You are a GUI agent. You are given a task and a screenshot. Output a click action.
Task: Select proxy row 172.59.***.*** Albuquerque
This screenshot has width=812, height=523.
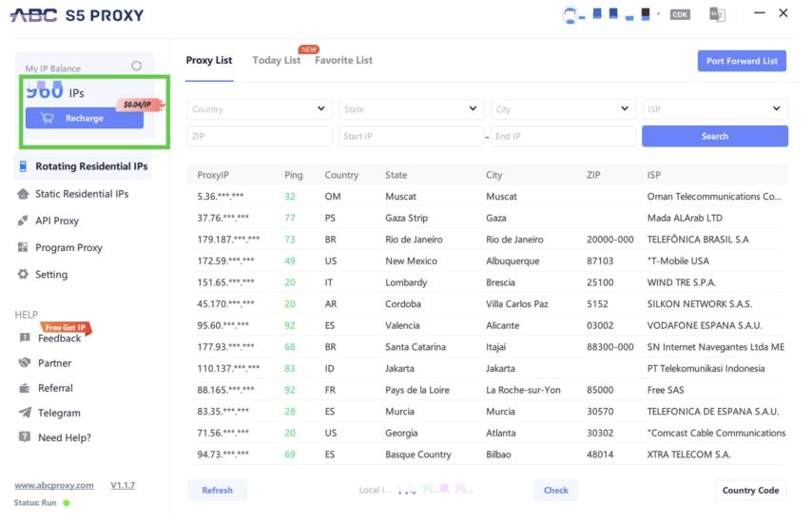pos(488,261)
